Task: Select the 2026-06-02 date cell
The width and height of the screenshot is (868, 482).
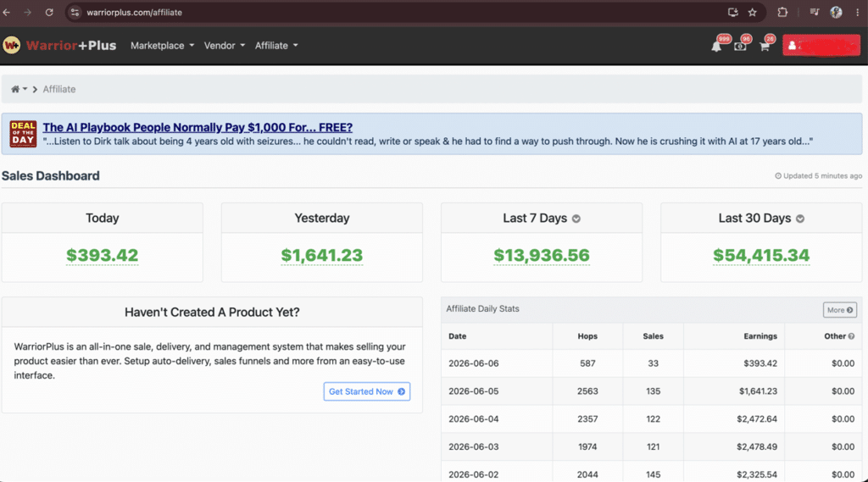Action: pyautogui.click(x=473, y=474)
